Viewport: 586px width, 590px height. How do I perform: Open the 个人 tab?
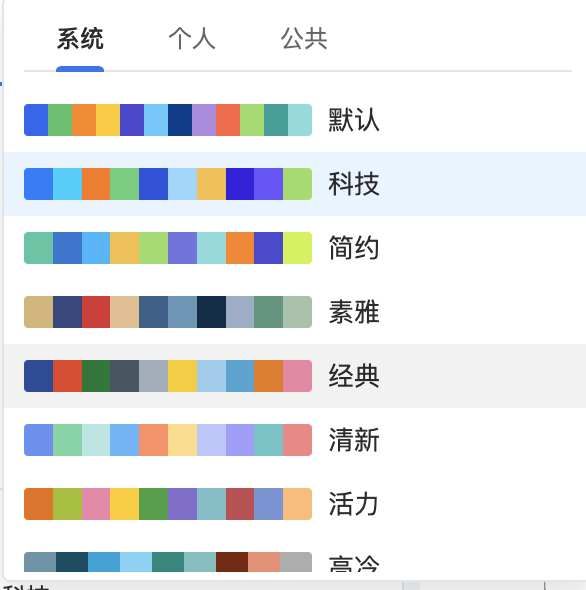(x=192, y=39)
